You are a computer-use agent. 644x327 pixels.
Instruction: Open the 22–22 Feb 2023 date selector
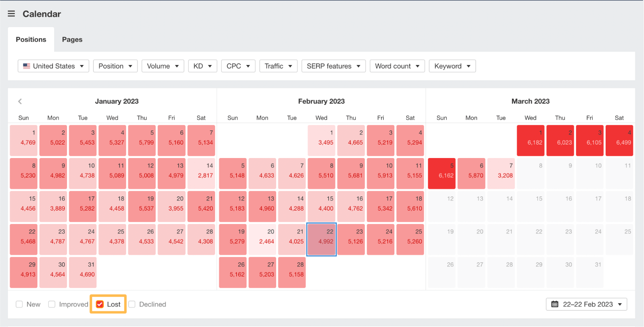pos(586,304)
